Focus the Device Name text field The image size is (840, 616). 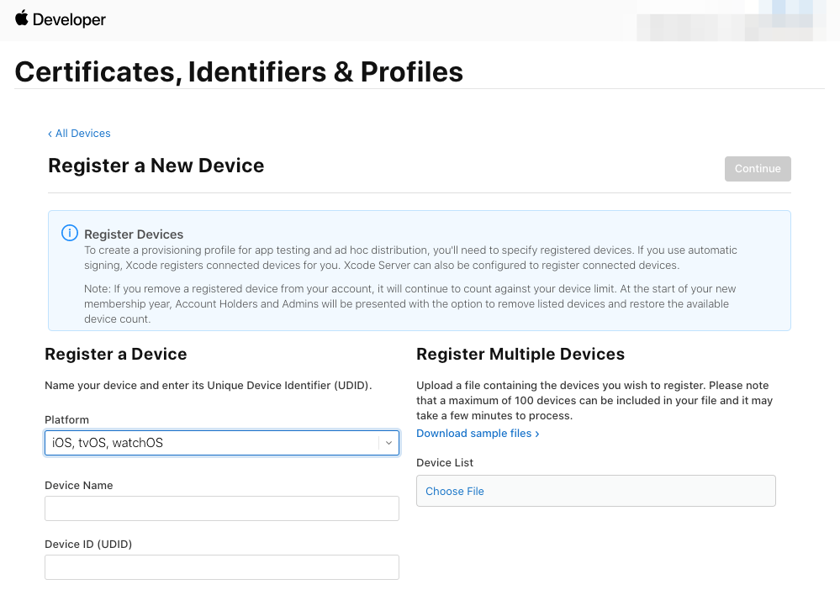click(222, 508)
